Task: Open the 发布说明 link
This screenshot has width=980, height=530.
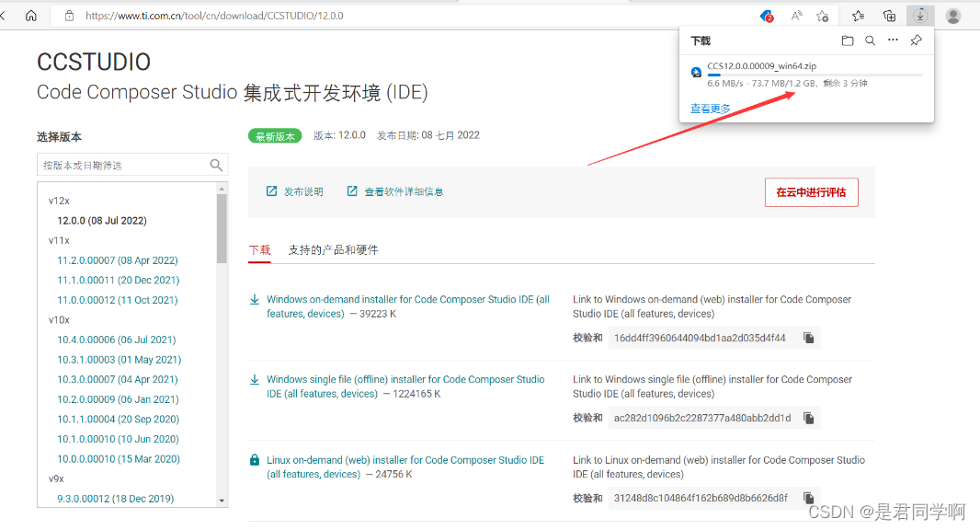Action: [x=303, y=191]
